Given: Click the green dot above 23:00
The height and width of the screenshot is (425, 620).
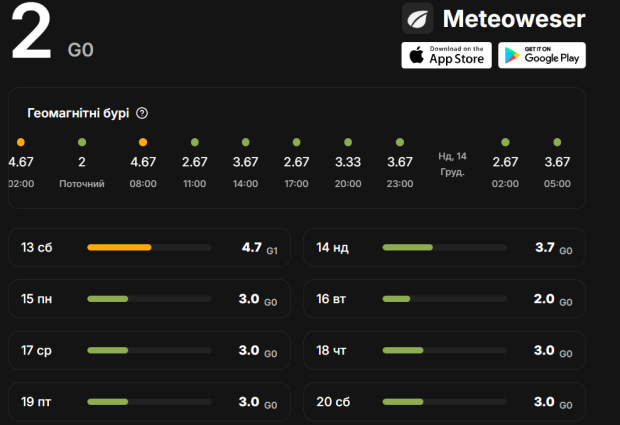Looking at the screenshot, I should (x=400, y=142).
